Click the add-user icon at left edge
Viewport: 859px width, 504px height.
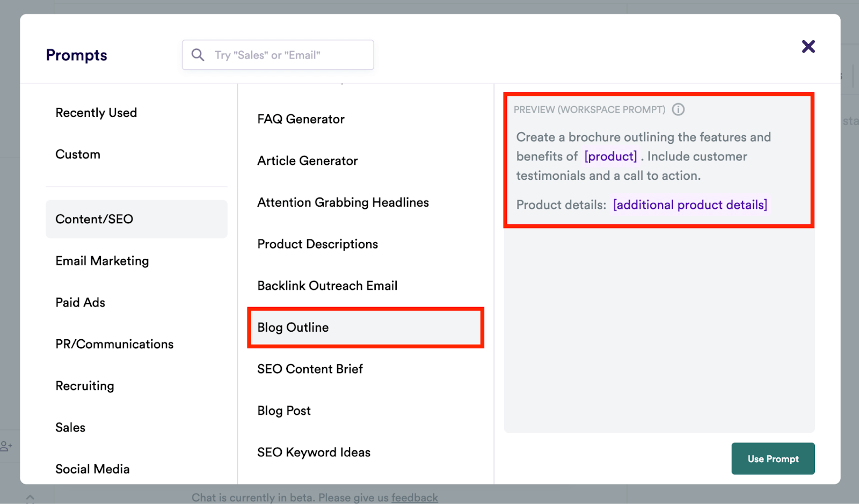pos(6,446)
